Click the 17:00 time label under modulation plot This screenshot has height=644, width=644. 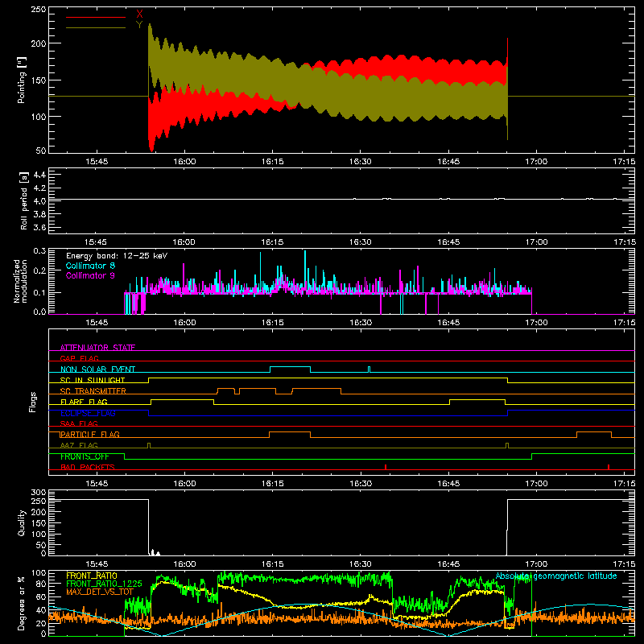click(536, 323)
